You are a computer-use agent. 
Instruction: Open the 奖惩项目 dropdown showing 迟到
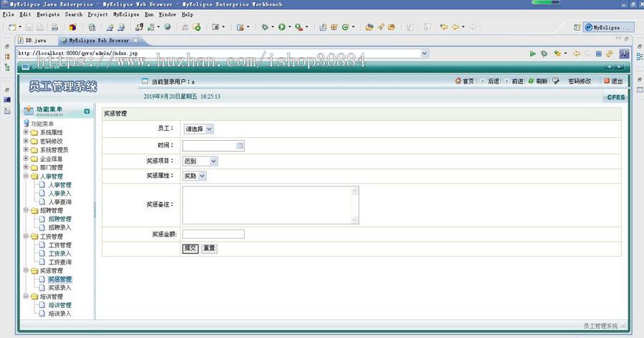point(200,161)
